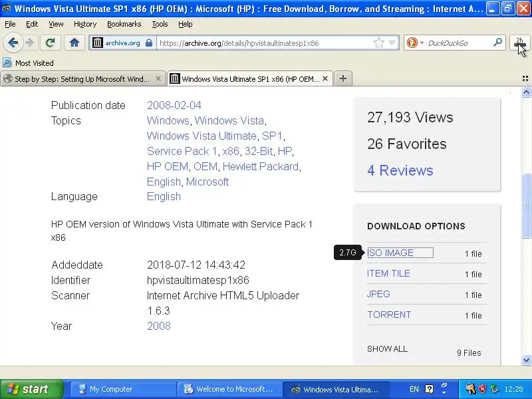Image resolution: width=532 pixels, height=399 pixels.
Task: Open the Help menu
Action: [x=186, y=24]
